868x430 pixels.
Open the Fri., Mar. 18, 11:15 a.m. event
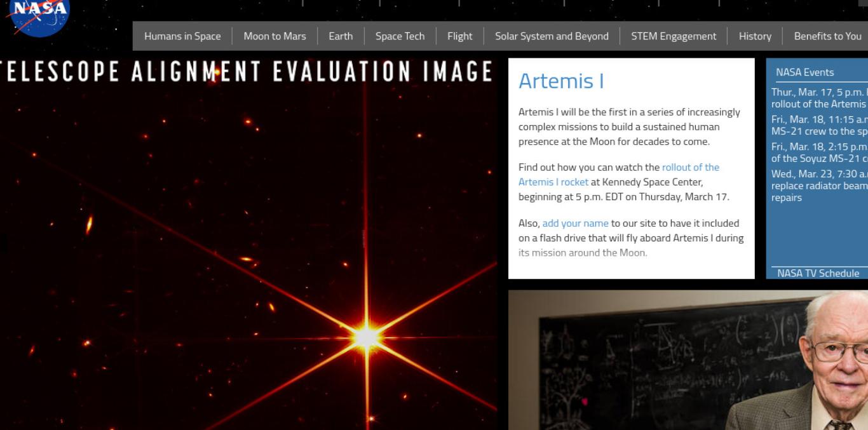(820, 125)
